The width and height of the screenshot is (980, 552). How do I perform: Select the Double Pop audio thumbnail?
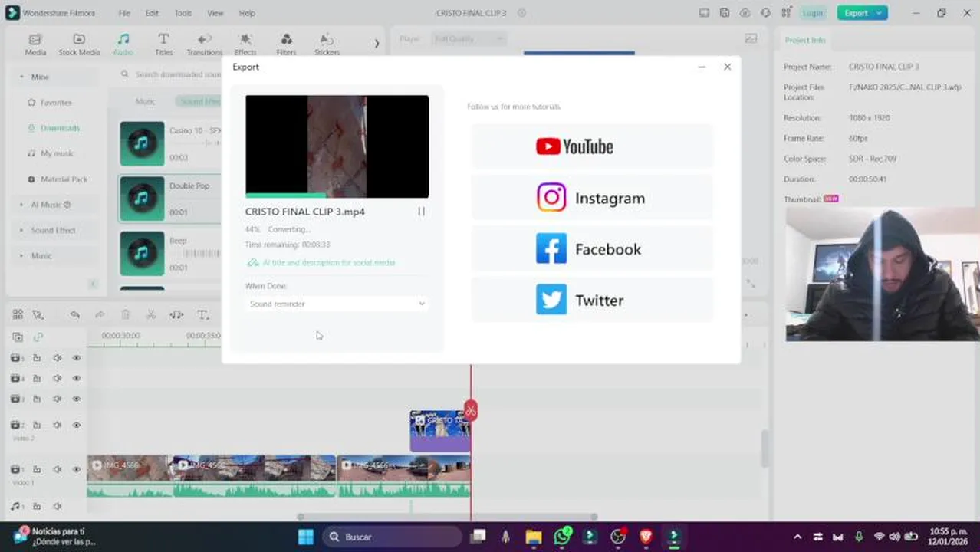(142, 199)
